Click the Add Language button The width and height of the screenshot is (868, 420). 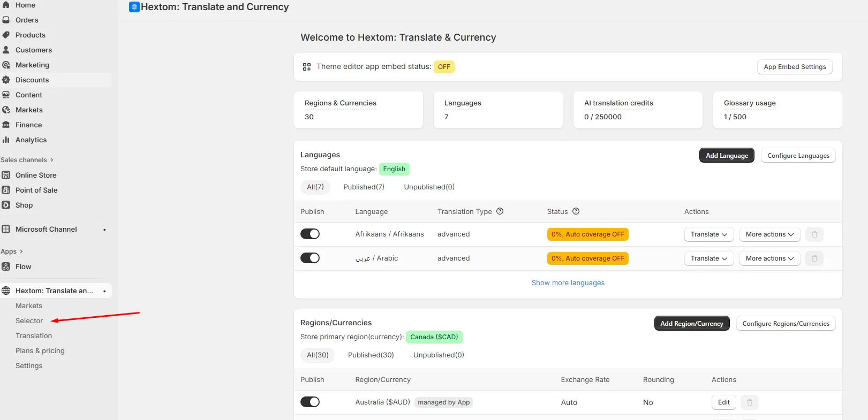click(727, 155)
